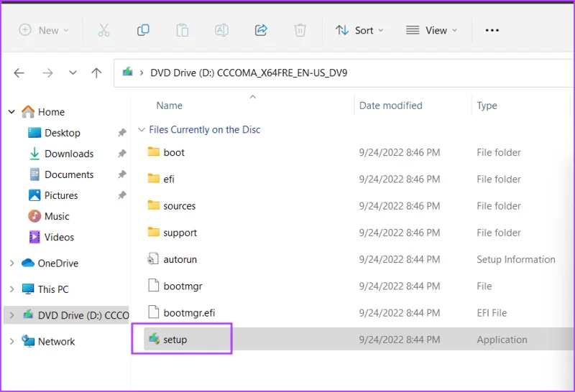This screenshot has height=392, width=575.
Task: Open Home in navigation pane
Action: click(x=51, y=112)
